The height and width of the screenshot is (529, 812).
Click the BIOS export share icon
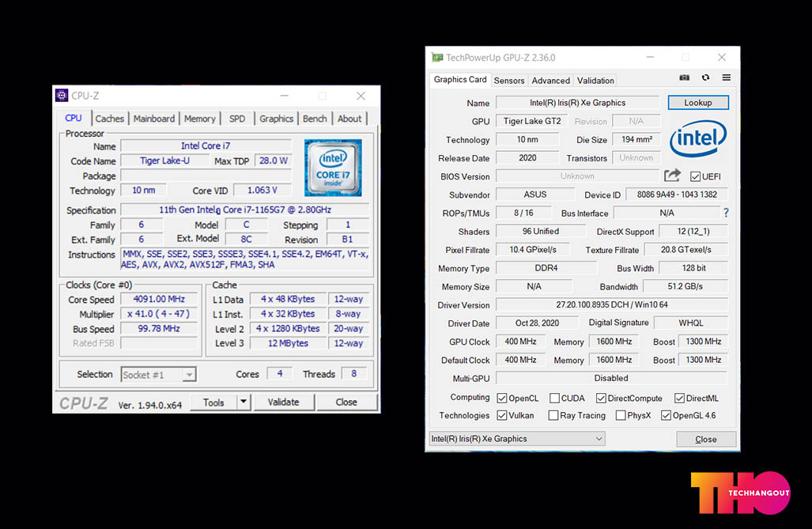(x=672, y=176)
